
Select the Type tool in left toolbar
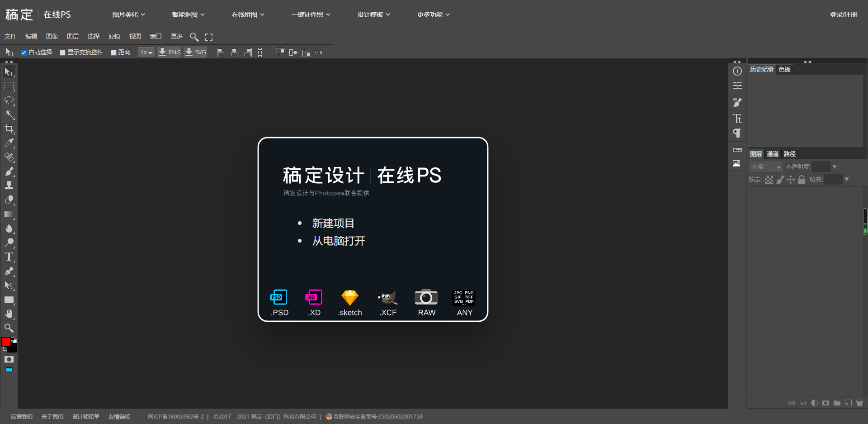coord(9,257)
